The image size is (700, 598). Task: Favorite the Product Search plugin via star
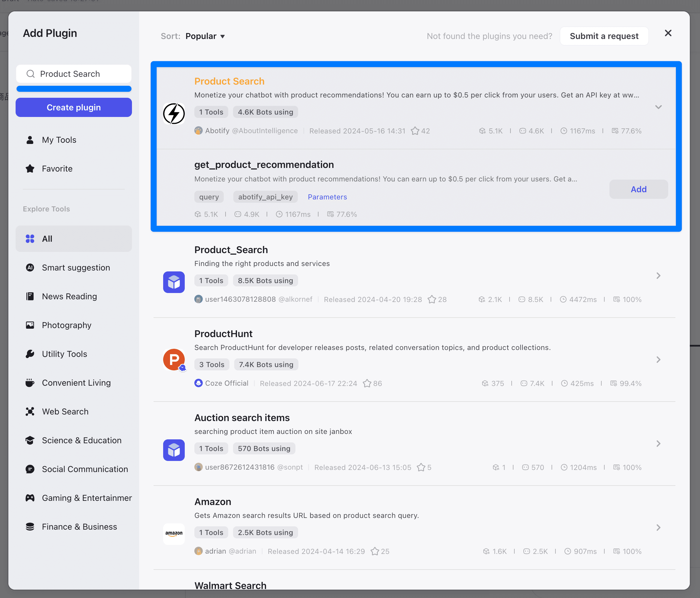[415, 131]
